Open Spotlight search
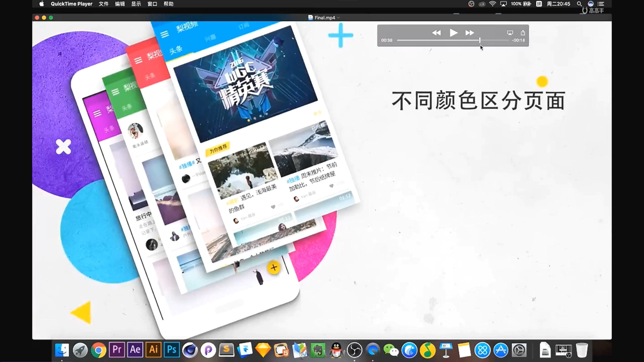Viewport: 644px width, 362px height. 579,4
